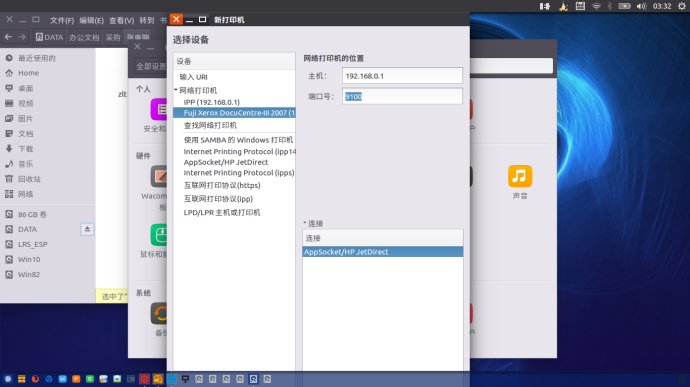Click the 设备 column header
Image resolution: width=690 pixels, height=387 pixels.
coord(234,61)
